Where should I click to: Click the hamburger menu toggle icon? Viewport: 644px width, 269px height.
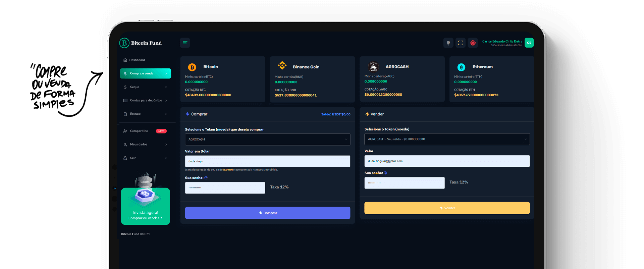[x=185, y=43]
